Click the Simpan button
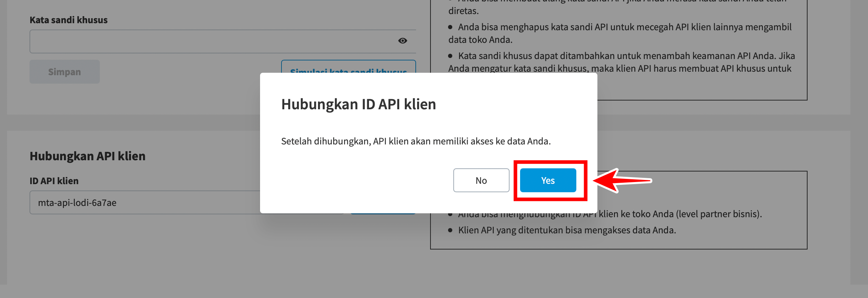This screenshot has height=298, width=868. 64,72
